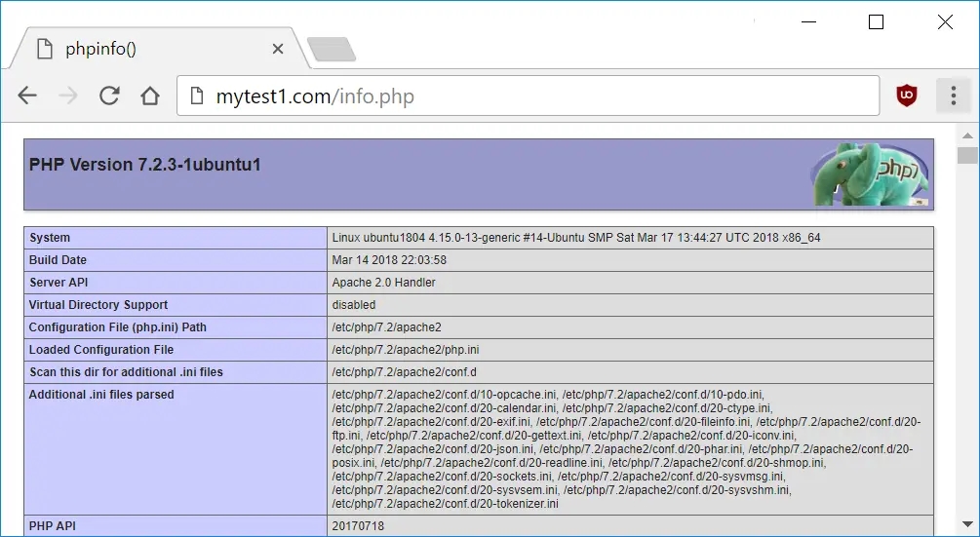Click the 'disabled' value
980x537 pixels.
[354, 305]
